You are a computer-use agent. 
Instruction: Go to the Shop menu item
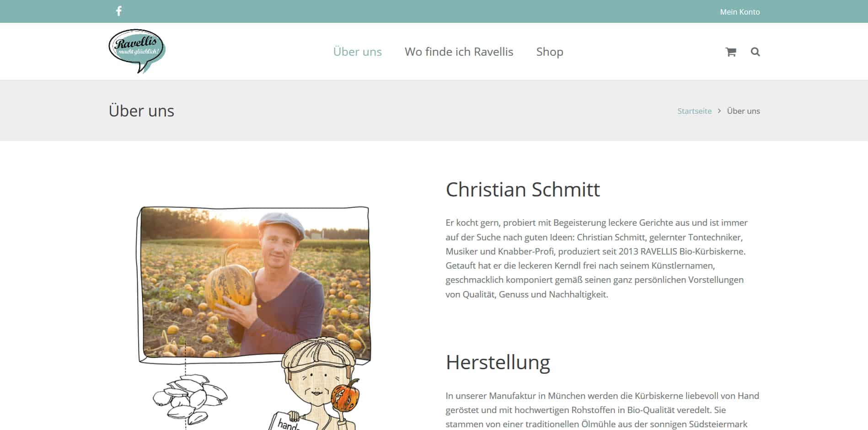pyautogui.click(x=550, y=52)
